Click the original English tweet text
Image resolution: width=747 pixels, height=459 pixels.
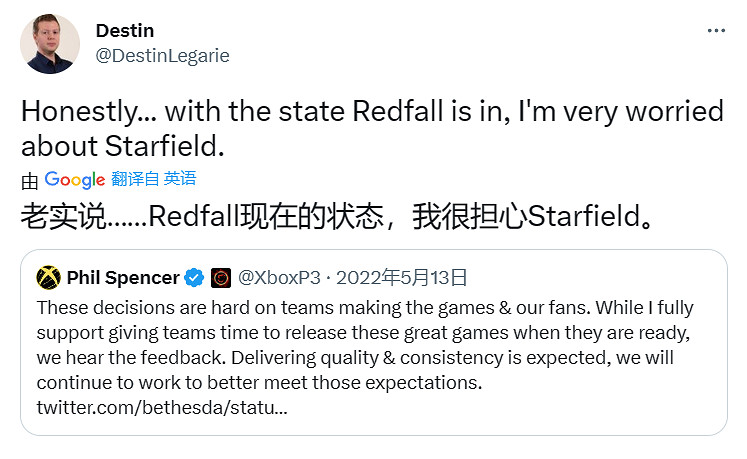coord(370,127)
